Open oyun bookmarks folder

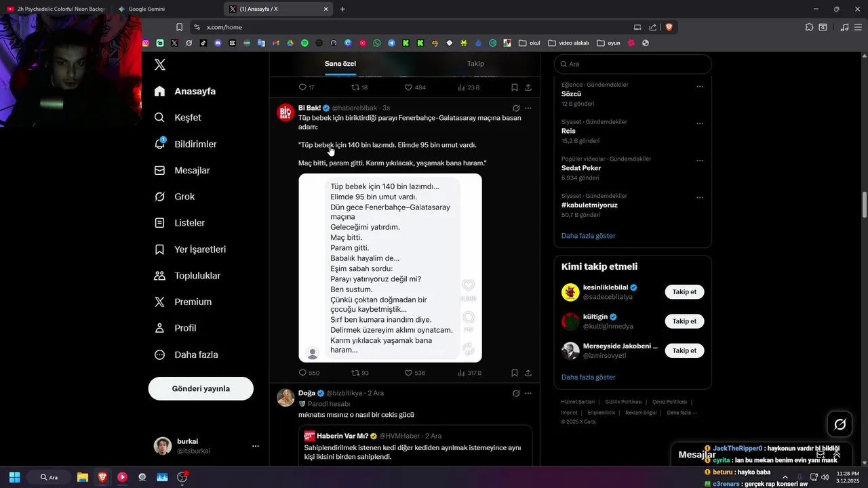point(608,43)
